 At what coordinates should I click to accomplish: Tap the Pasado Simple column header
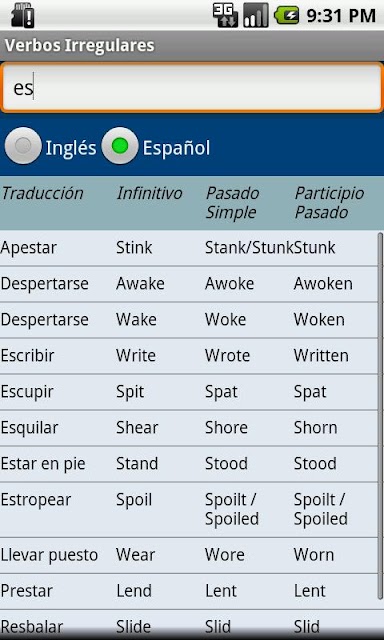pyautogui.click(x=232, y=202)
